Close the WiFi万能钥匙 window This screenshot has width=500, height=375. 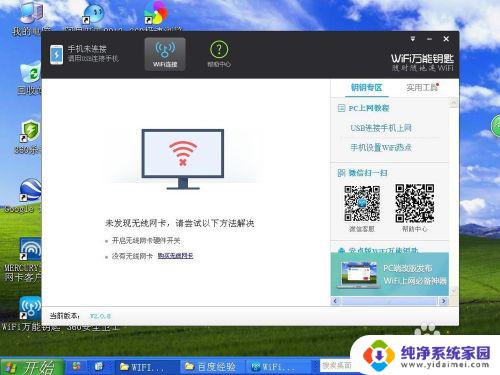click(x=446, y=39)
